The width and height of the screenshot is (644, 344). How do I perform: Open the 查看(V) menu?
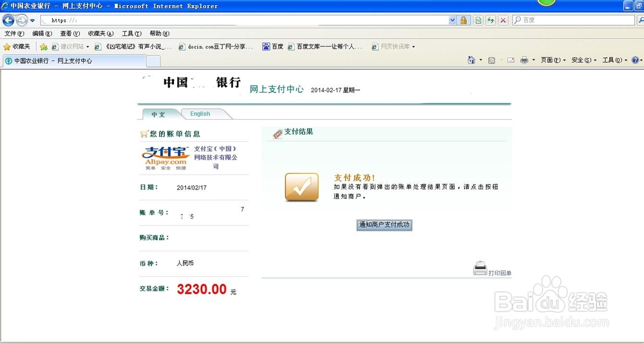tap(70, 33)
